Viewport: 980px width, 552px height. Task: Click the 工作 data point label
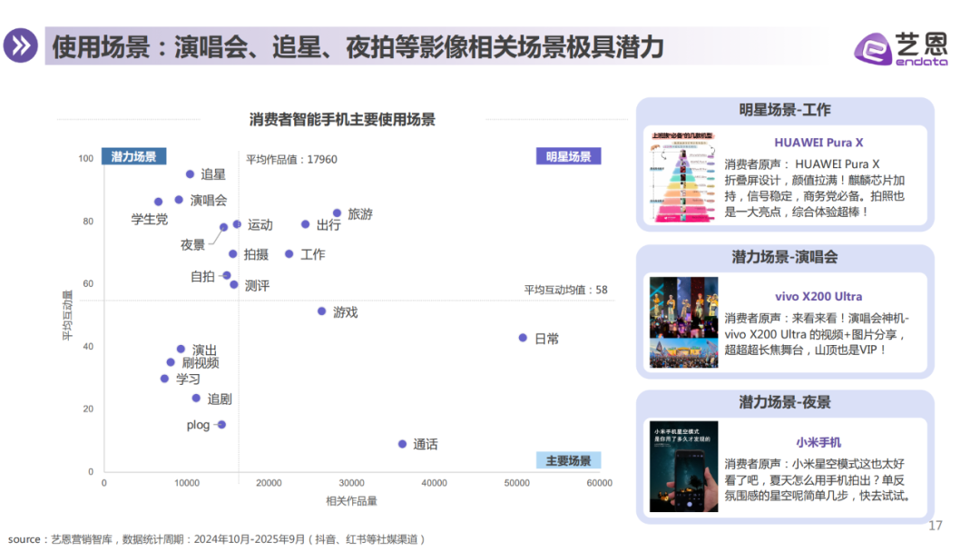(312, 254)
